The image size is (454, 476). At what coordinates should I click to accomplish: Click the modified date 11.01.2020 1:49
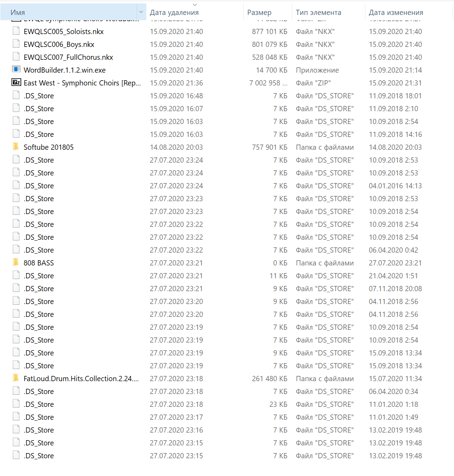[394, 417]
